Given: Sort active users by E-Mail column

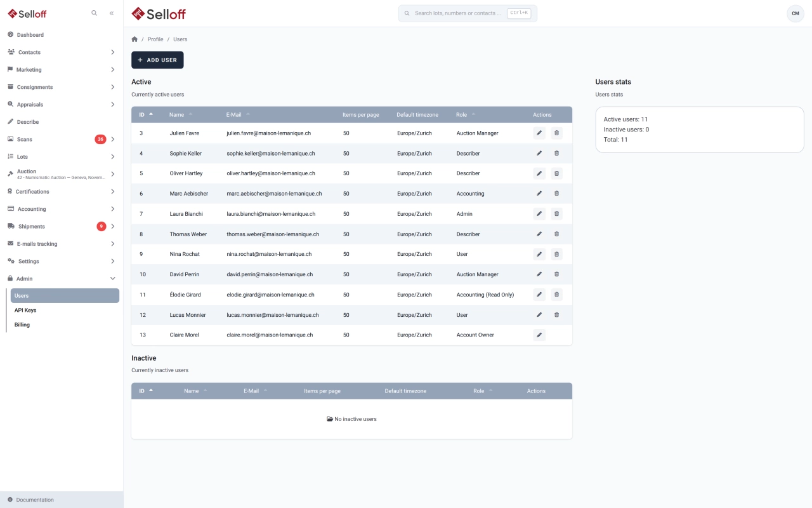Looking at the screenshot, I should [x=238, y=115].
